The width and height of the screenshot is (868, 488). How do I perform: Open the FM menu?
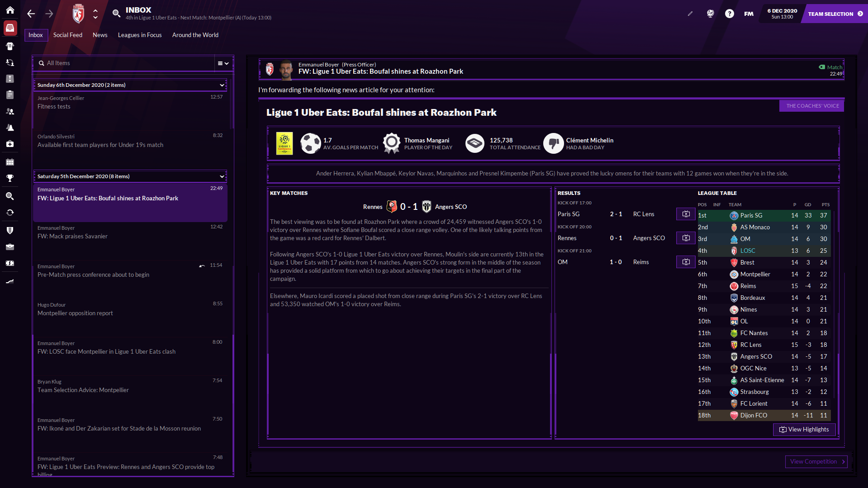tap(749, 14)
